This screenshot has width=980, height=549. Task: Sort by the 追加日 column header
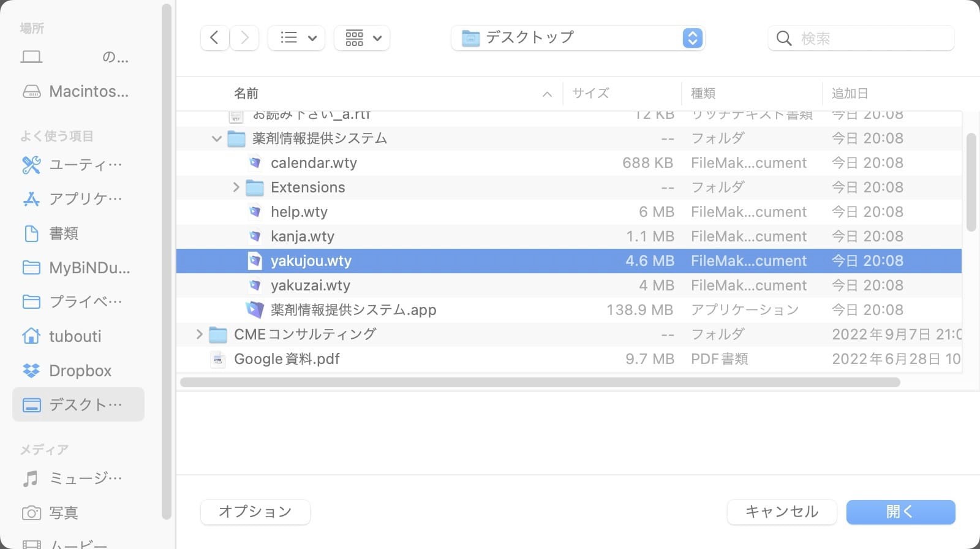click(x=850, y=93)
